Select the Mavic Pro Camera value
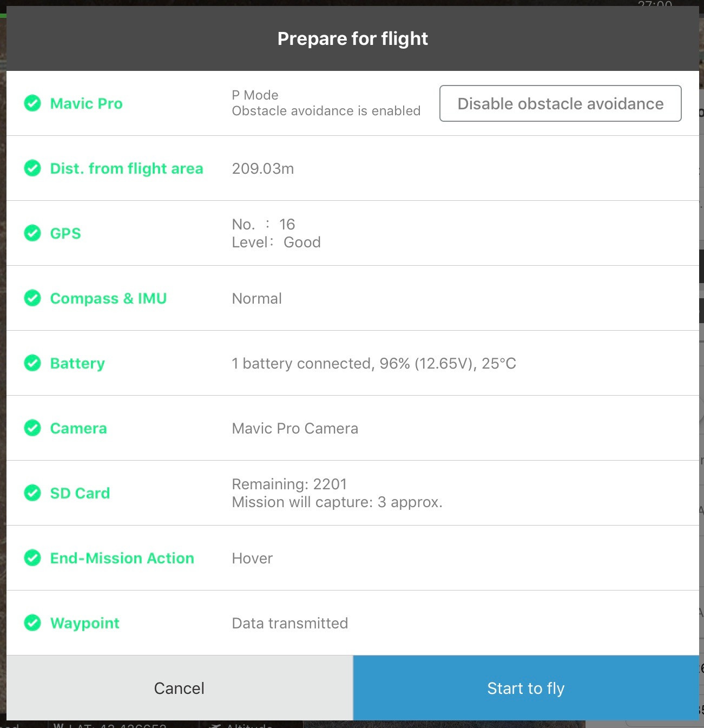This screenshot has width=704, height=728. 295,428
